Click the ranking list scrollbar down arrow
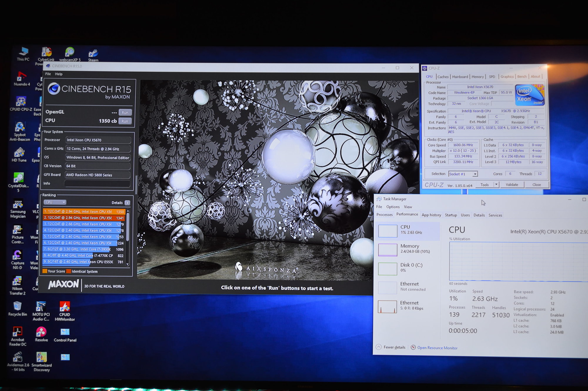The image size is (588, 391). [128, 264]
